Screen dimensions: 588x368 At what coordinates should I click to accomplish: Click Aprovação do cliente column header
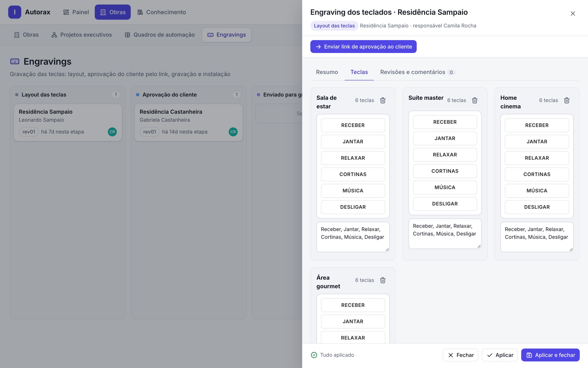(189, 95)
